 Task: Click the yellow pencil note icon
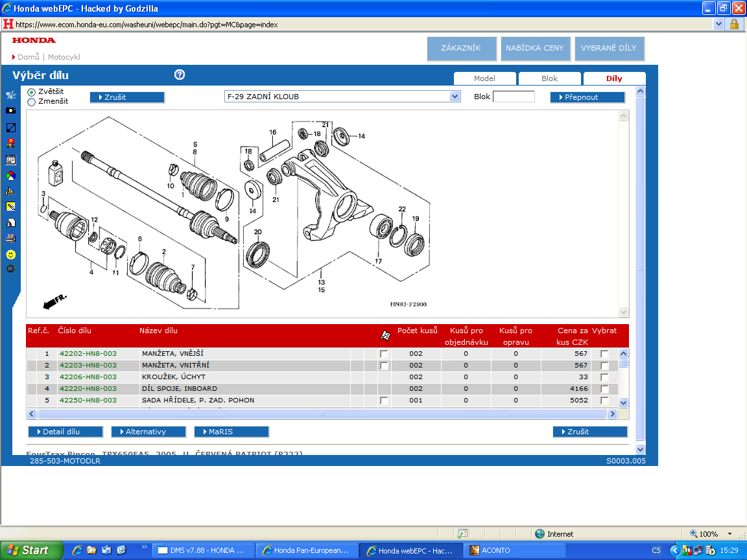coord(10,207)
